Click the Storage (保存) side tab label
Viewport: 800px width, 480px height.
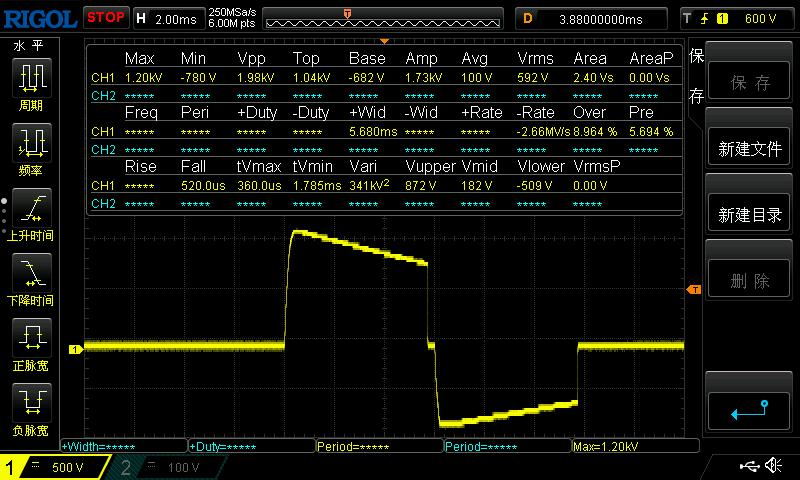[696, 75]
